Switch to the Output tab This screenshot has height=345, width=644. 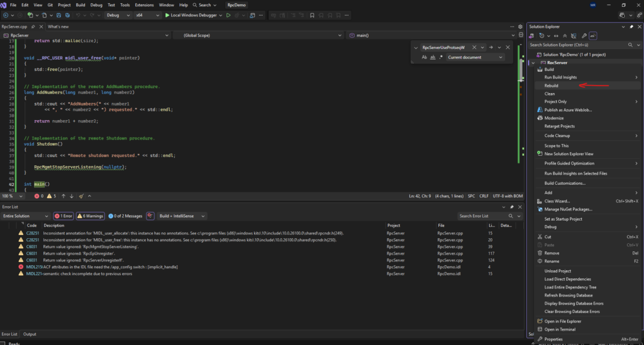coord(30,334)
